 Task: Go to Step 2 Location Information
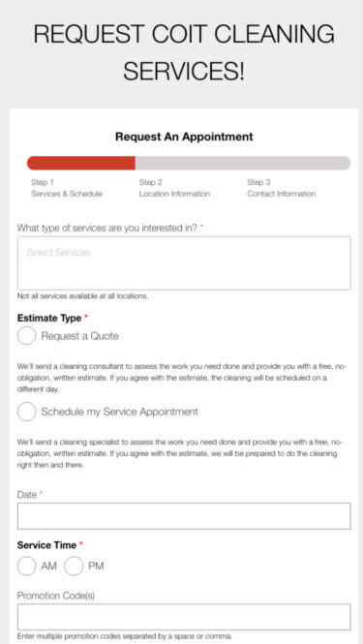pos(174,188)
